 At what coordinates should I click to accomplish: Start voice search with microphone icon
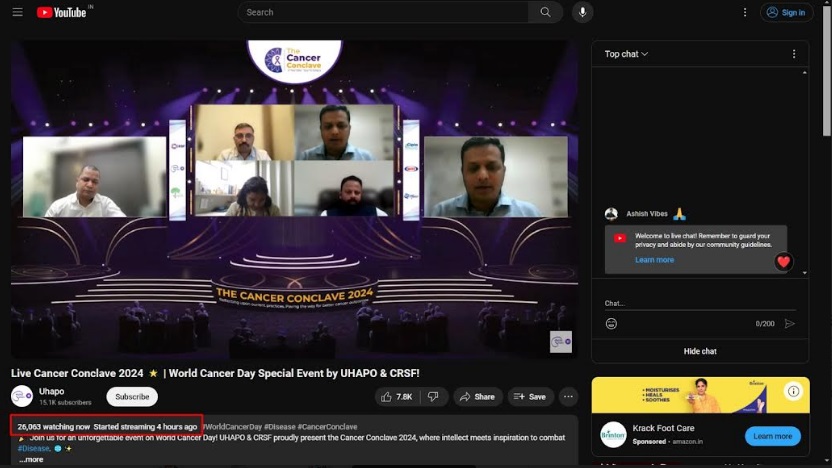point(582,12)
